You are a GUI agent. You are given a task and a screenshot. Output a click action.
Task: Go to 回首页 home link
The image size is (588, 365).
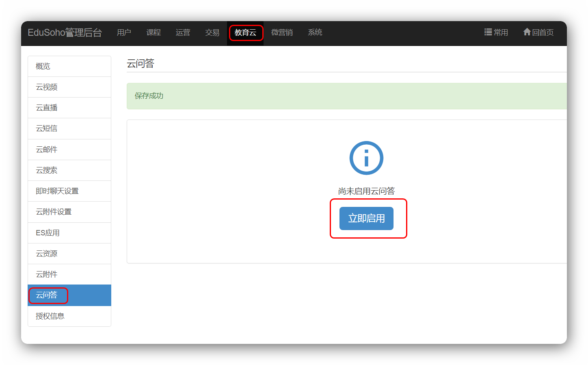tap(538, 33)
